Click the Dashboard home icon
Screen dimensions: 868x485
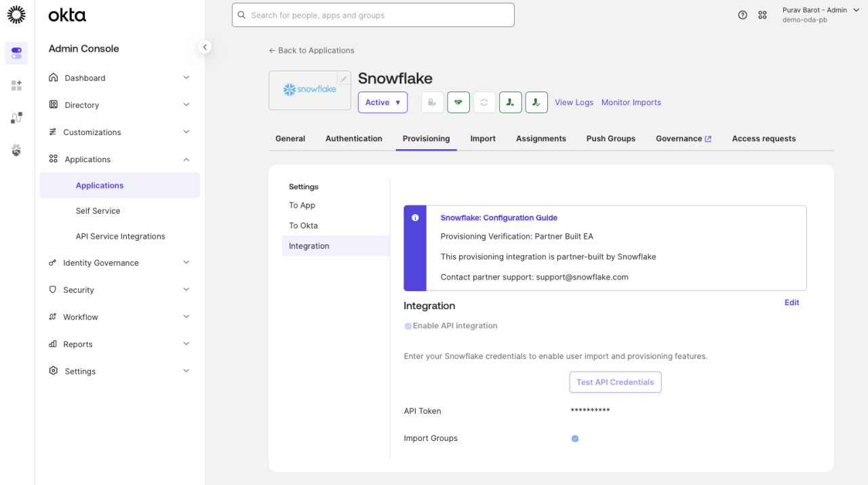tap(54, 77)
